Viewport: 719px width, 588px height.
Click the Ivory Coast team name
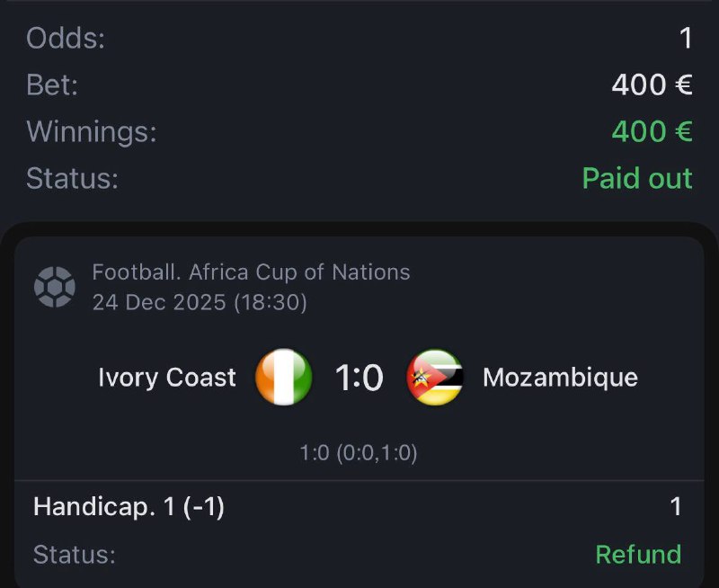tap(167, 378)
